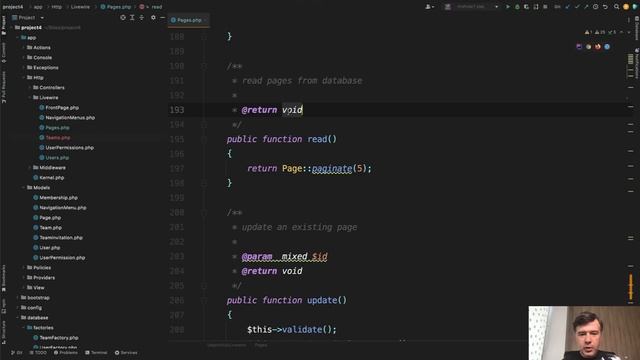Go to next highlighted error arrow
Screen dimensions: 640x360
629,32
